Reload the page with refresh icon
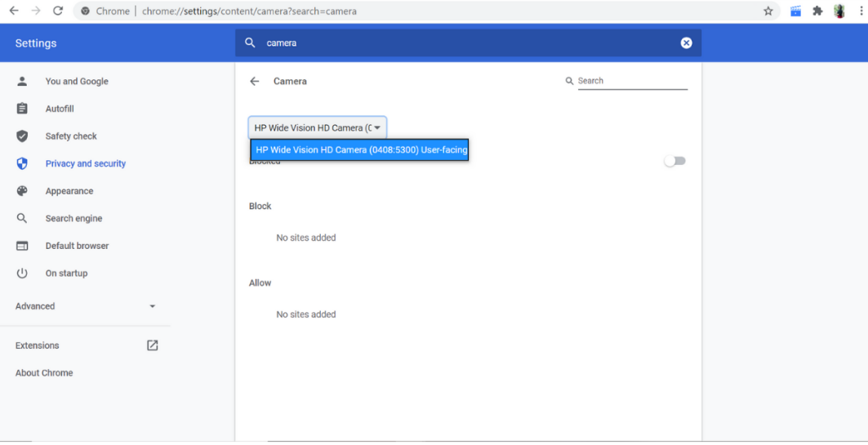Image resolution: width=868 pixels, height=445 pixels. [x=58, y=11]
